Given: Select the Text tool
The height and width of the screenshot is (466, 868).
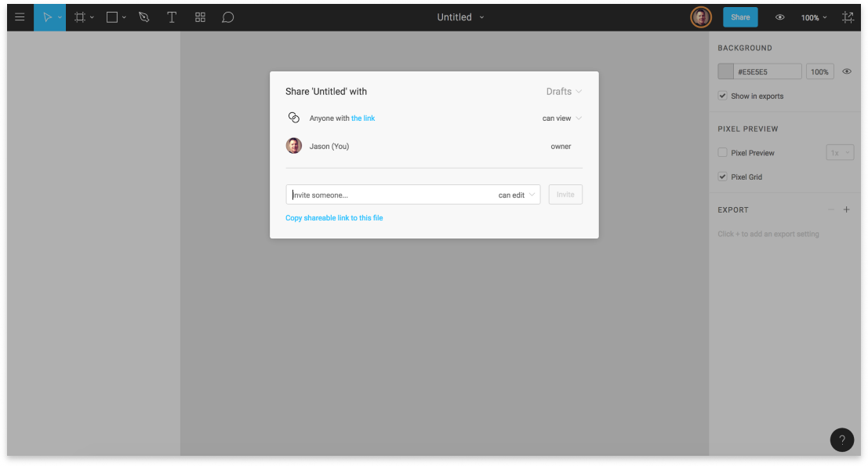Looking at the screenshot, I should (172, 17).
